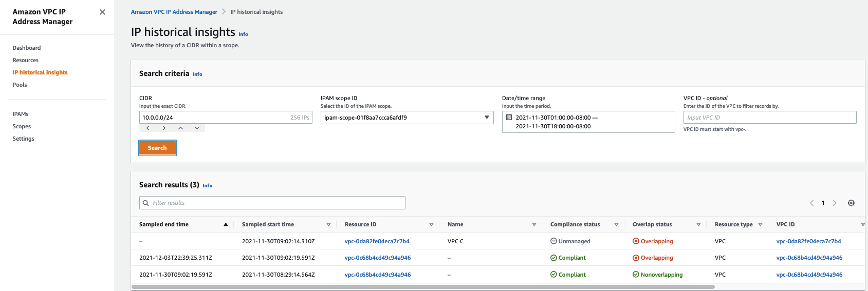The image size is (868, 291).
Task: Click the Filter results search box
Action: [272, 203]
